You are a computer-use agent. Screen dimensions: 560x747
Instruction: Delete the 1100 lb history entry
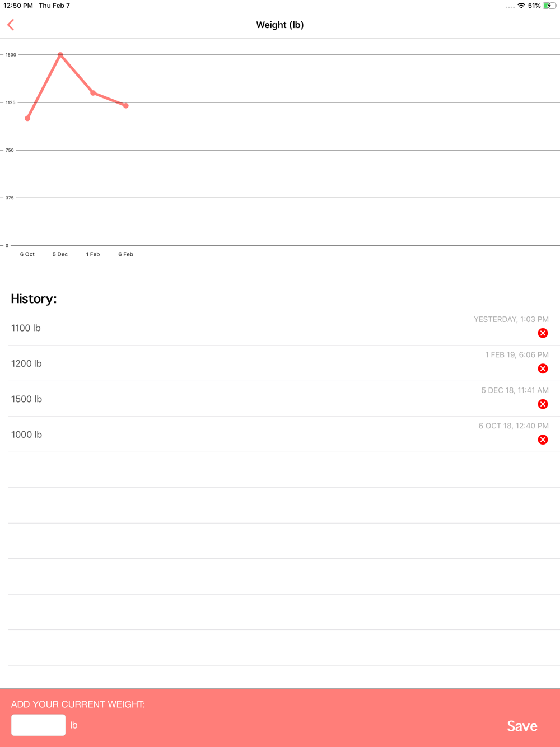click(x=543, y=333)
